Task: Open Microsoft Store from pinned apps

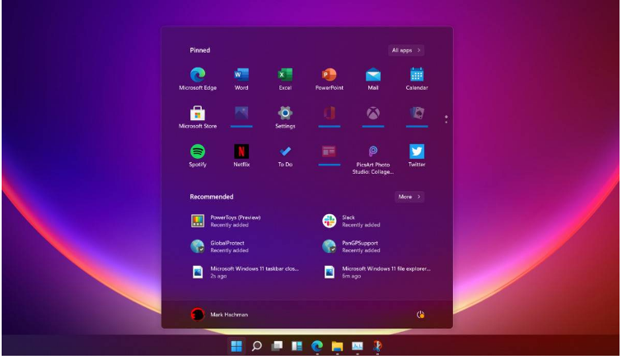Action: coord(198,114)
